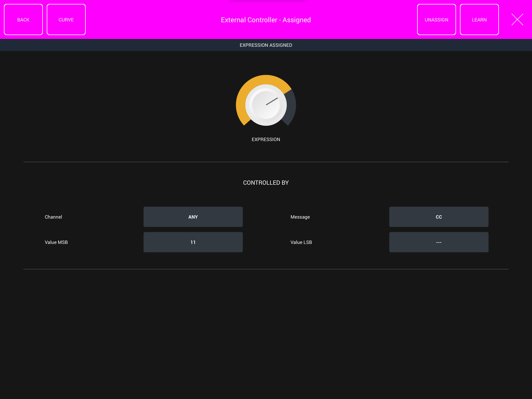
Task: Click the Value MSB field showing 11
Action: 193,242
